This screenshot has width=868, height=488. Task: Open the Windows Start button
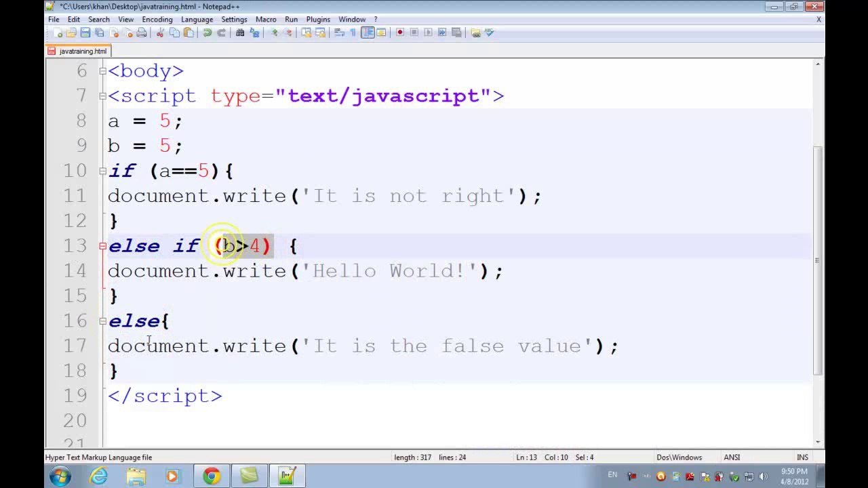(60, 476)
